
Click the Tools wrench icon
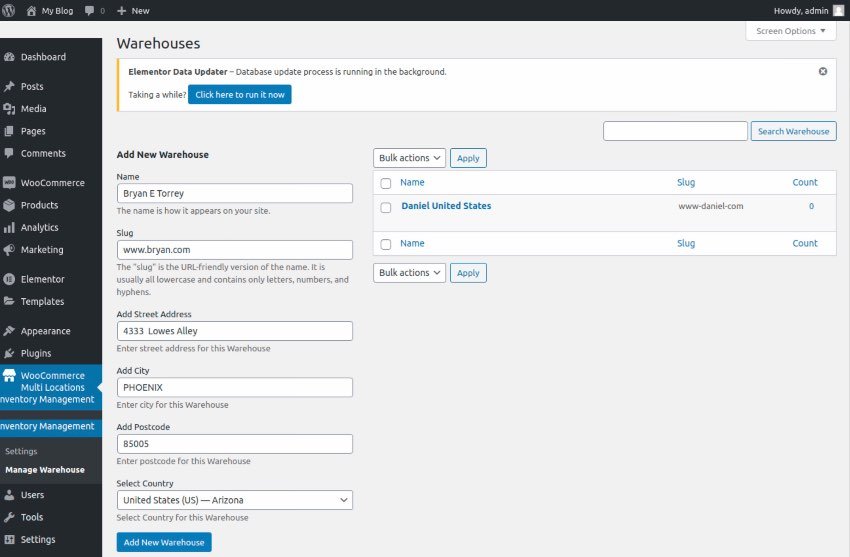tap(9, 517)
